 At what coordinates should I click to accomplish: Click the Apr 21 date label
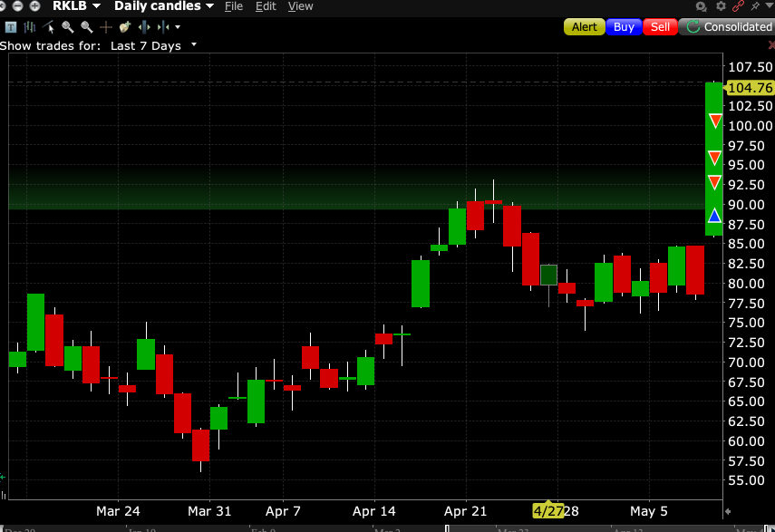465,511
